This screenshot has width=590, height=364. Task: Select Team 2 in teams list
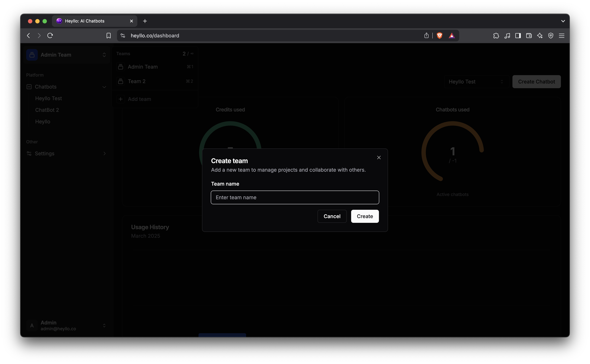[x=155, y=81]
